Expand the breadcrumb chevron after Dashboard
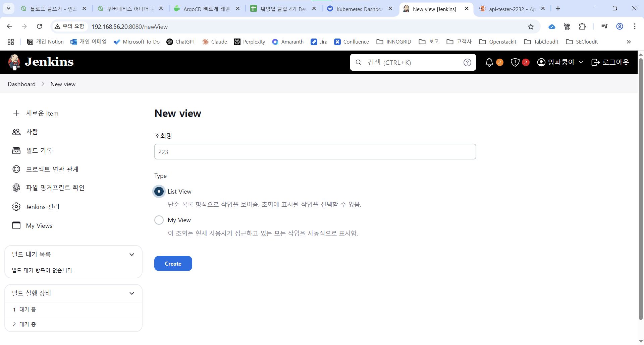The height and width of the screenshot is (345, 644). pyautogui.click(x=43, y=84)
